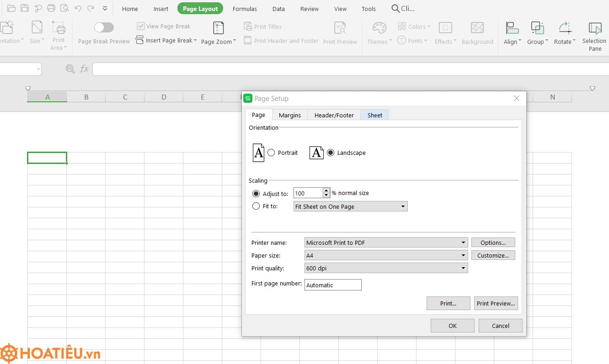Select the Portrait orientation radio button
Screen dimensions: 609x364
pyautogui.click(x=271, y=152)
